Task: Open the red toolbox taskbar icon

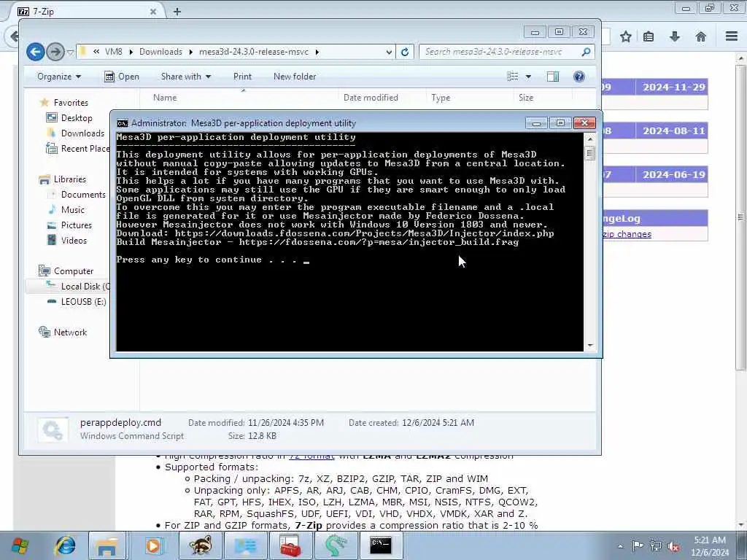Action: [x=289, y=545]
